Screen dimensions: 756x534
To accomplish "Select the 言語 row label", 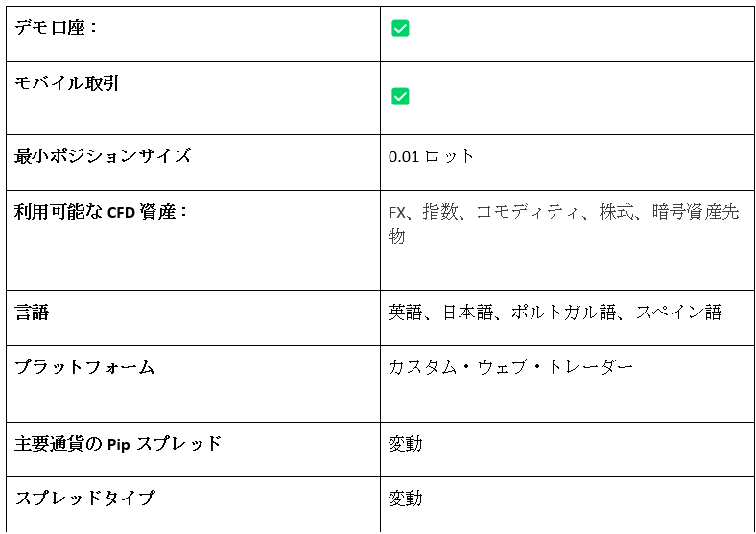I will click(32, 313).
